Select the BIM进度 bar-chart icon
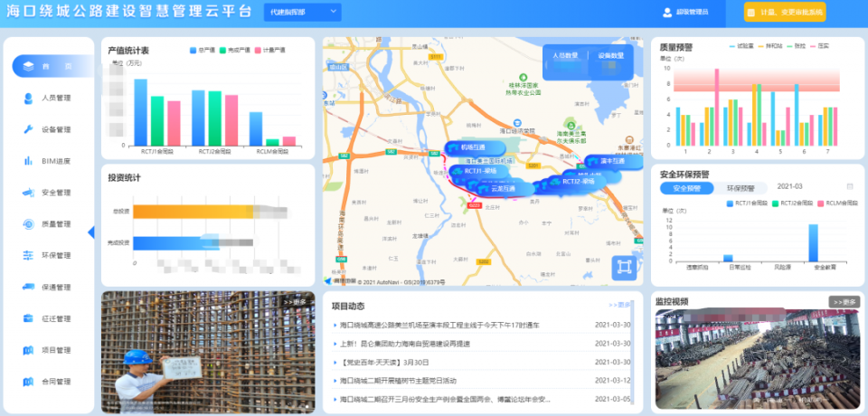Viewport: 868px width, 416px height. click(x=27, y=161)
